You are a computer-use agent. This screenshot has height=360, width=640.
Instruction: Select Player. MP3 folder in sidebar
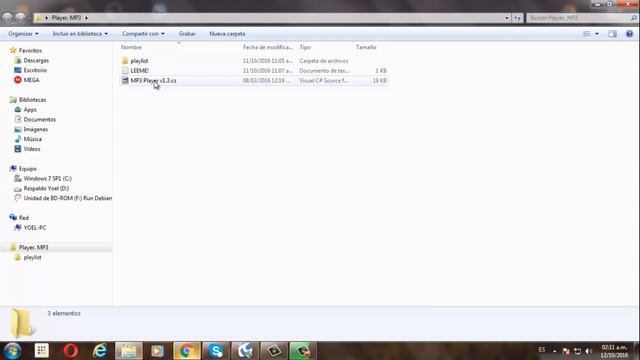33,247
